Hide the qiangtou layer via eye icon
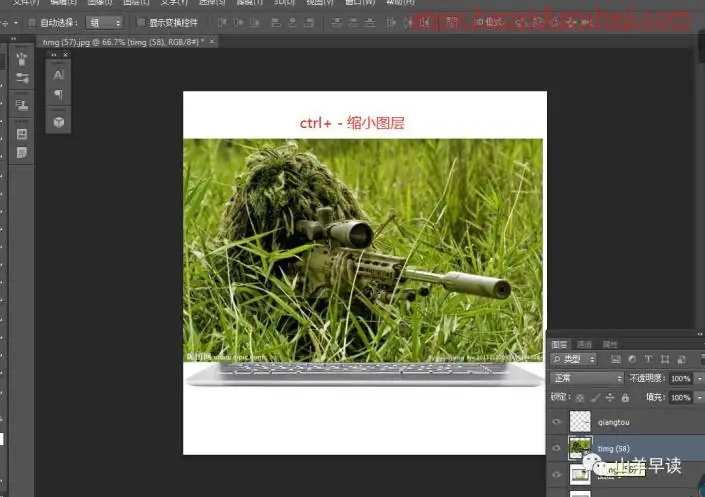 [x=557, y=422]
